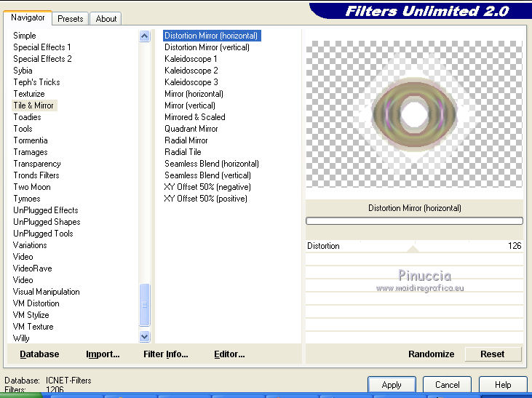This screenshot has width=532, height=398.
Task: Choose the Radial Mirror filter
Action: [186, 140]
